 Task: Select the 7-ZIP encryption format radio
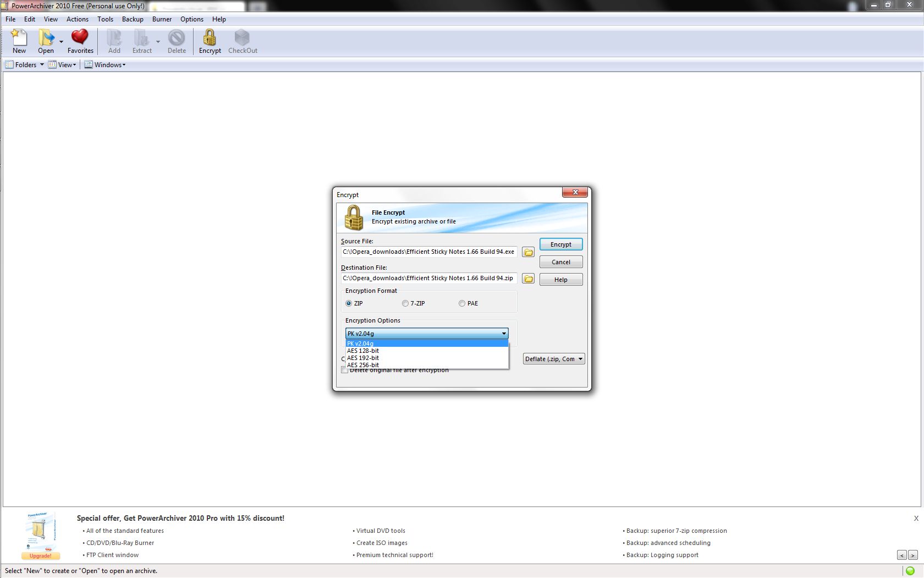coord(405,303)
